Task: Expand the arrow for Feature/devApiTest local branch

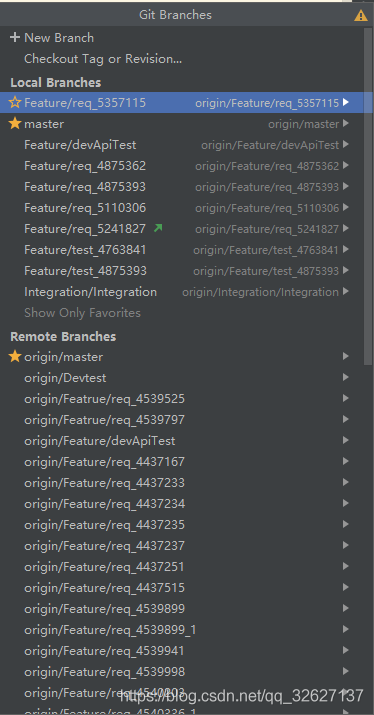Action: tap(346, 145)
